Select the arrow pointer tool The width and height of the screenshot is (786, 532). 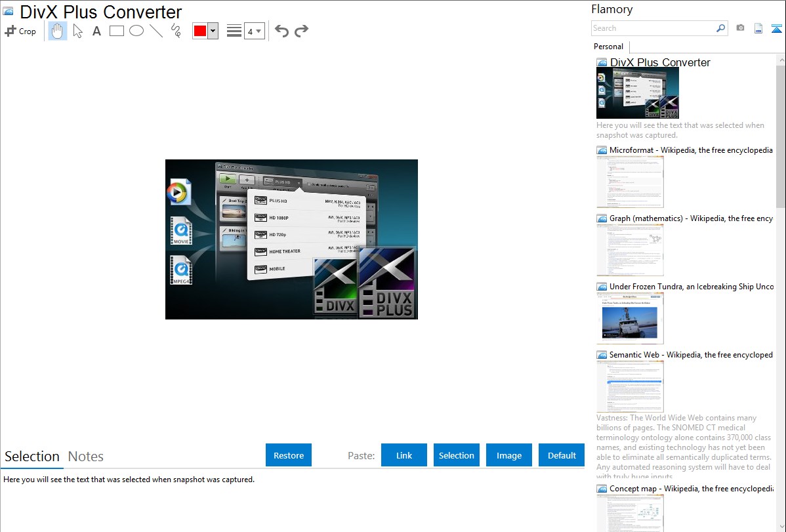77,31
